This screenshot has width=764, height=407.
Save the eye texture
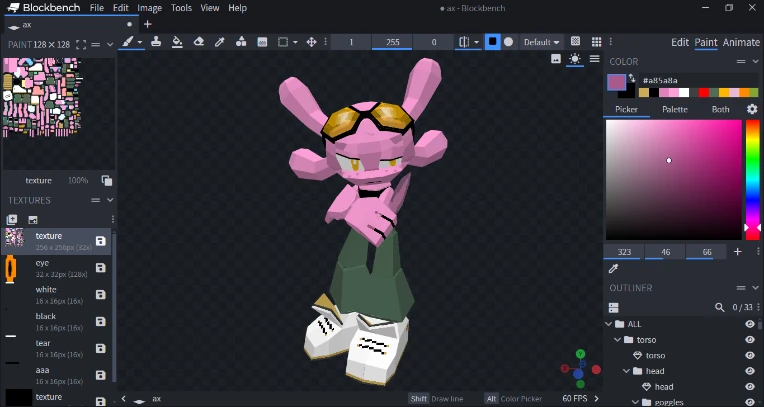[x=101, y=268]
